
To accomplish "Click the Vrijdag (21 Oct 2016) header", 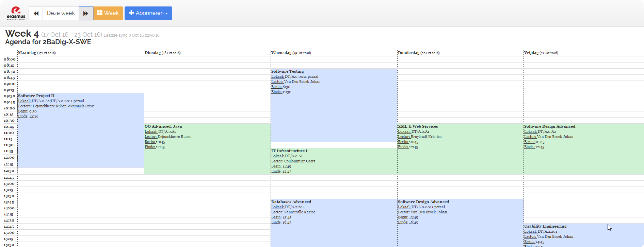I will coord(541,53).
